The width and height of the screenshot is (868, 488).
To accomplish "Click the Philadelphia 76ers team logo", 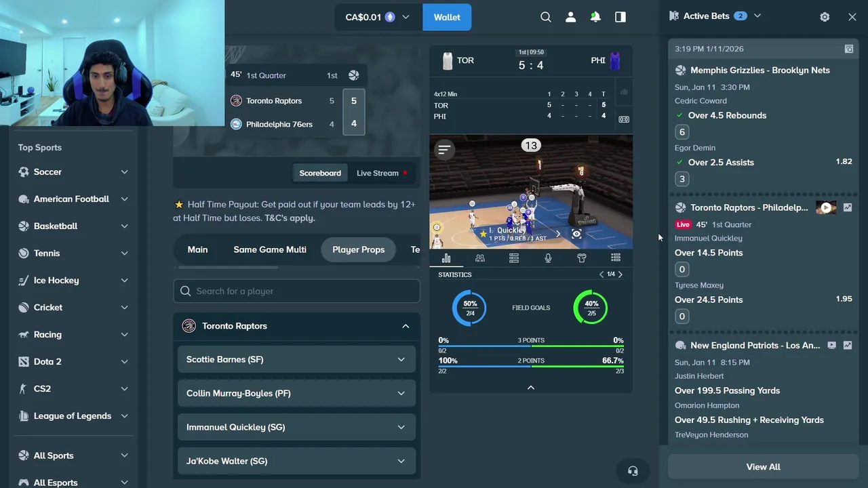I will coord(236,124).
